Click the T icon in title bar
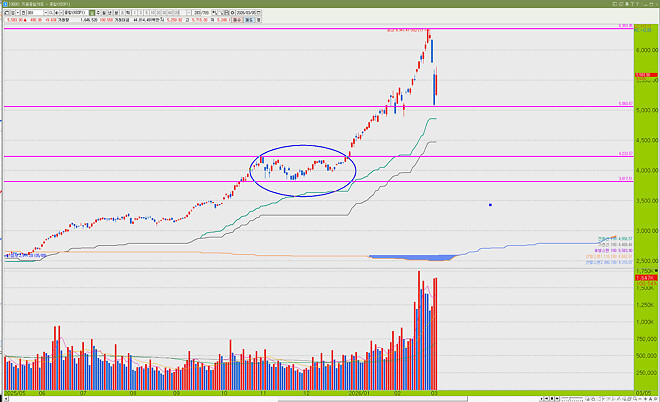 click(632, 4)
